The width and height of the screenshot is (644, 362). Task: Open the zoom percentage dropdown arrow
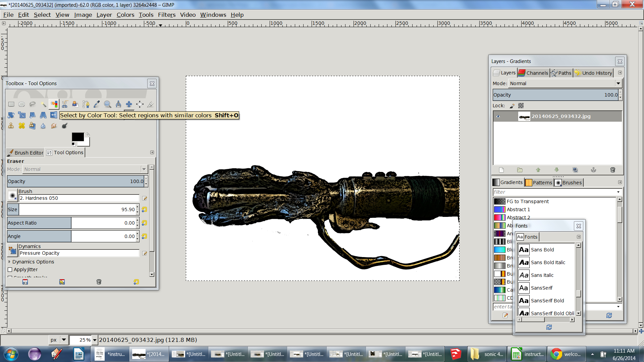(x=95, y=340)
